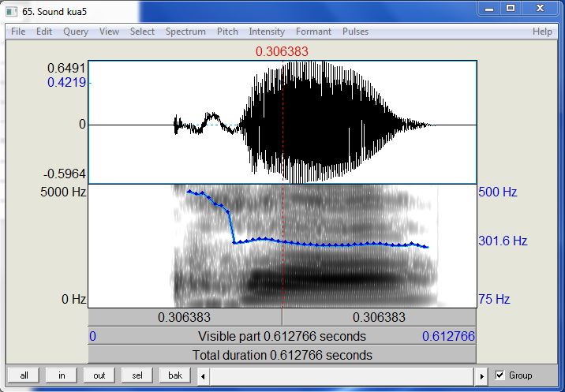Click the scroll left arrow
The image size is (565, 392).
coord(203,376)
